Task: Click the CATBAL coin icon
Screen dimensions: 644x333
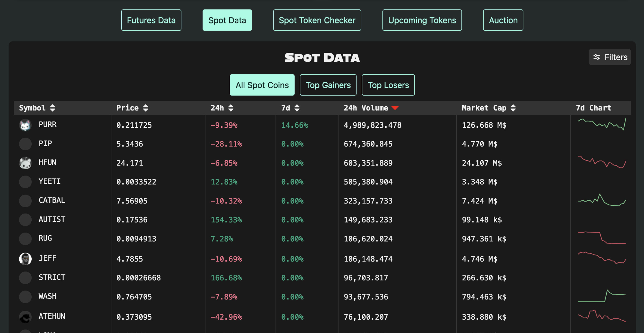Action: [x=25, y=200]
